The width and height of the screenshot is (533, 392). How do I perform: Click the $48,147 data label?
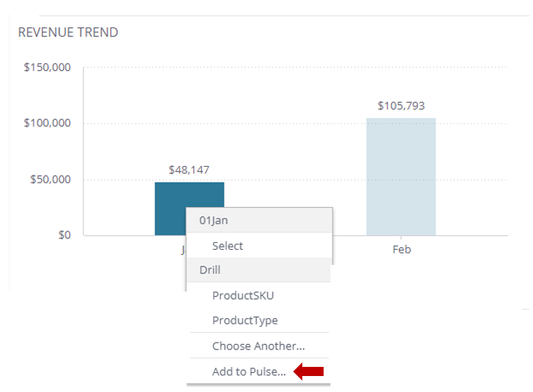(x=189, y=170)
